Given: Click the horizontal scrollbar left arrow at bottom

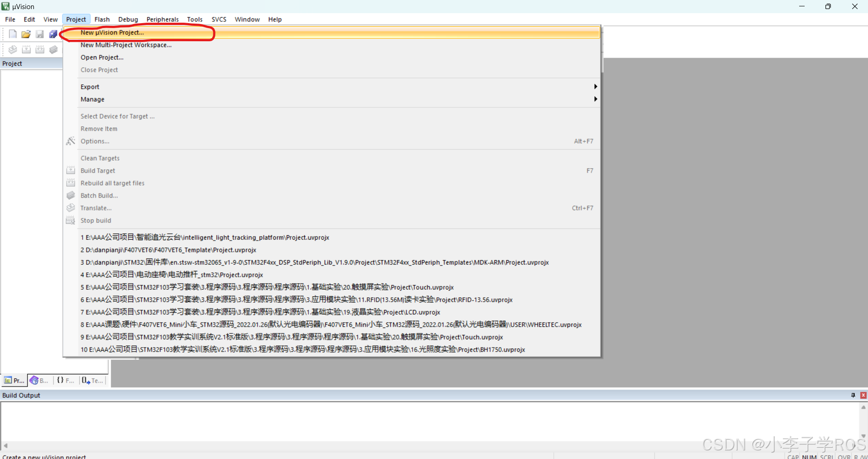Looking at the screenshot, I should coord(5,446).
